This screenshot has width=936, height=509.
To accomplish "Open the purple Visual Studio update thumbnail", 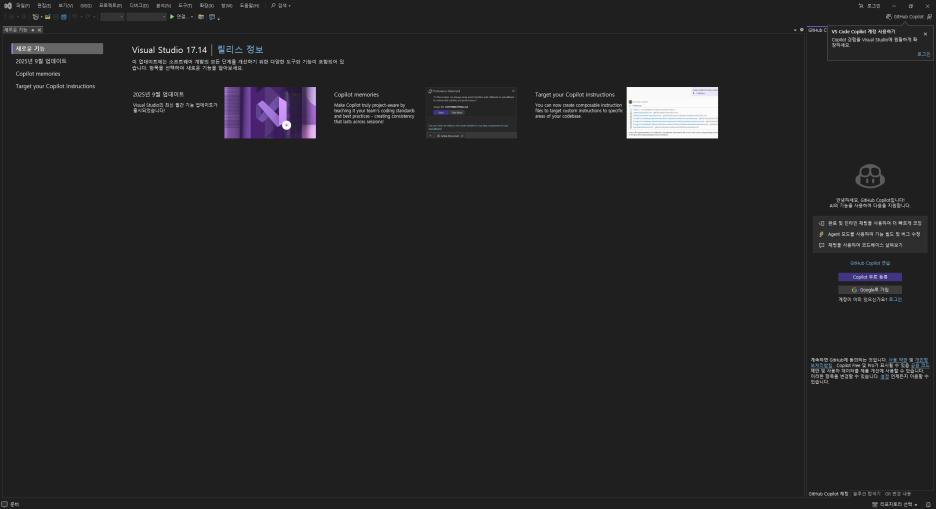I will (270, 113).
